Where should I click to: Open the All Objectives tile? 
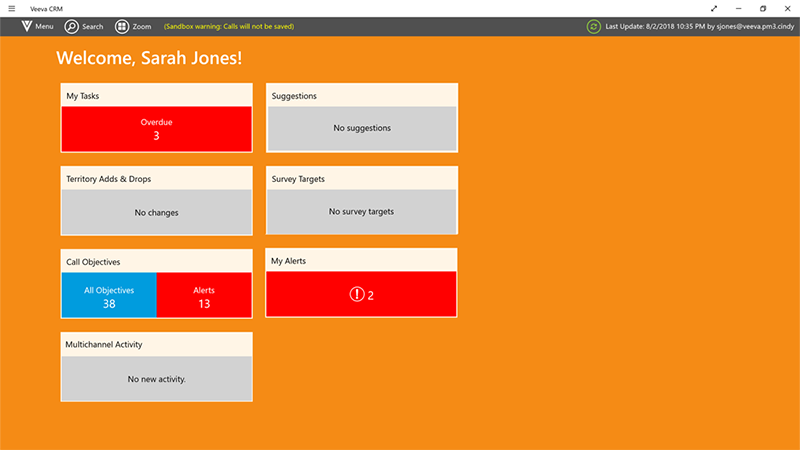tap(109, 296)
